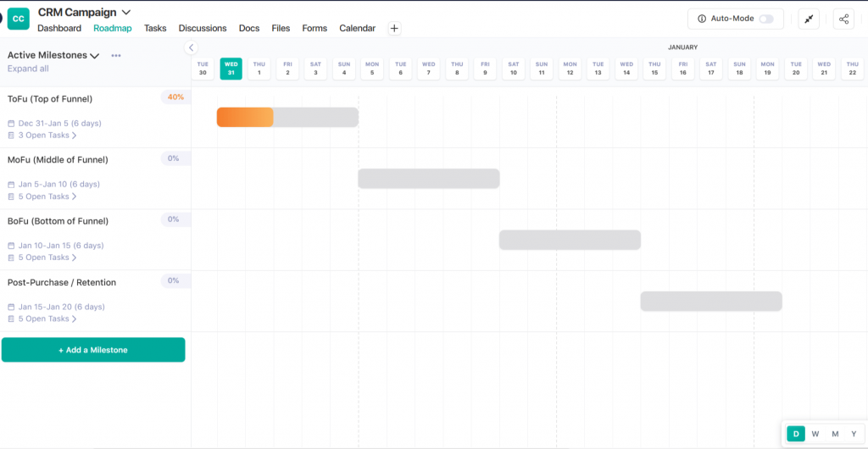The height and width of the screenshot is (449, 868).
Task: Click the share icon
Action: coord(843,19)
